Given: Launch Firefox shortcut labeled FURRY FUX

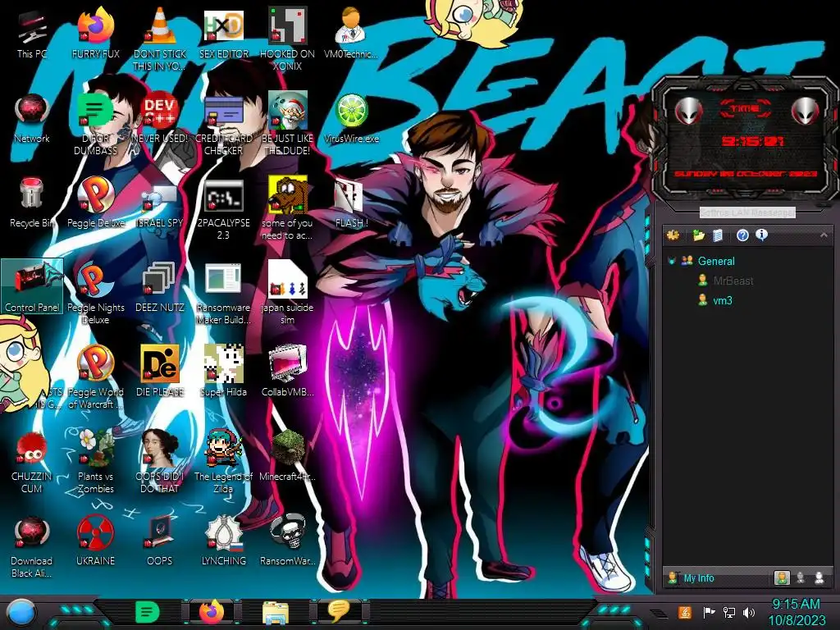Looking at the screenshot, I should point(95,33).
